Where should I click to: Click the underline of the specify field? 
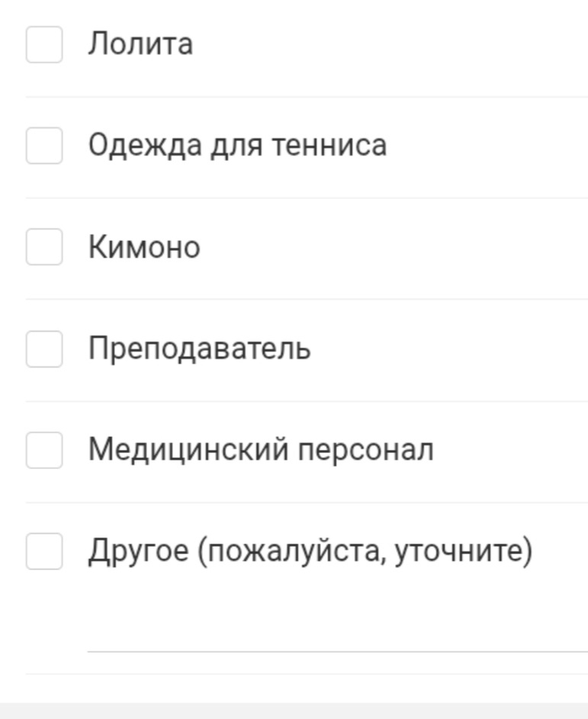click(337, 651)
